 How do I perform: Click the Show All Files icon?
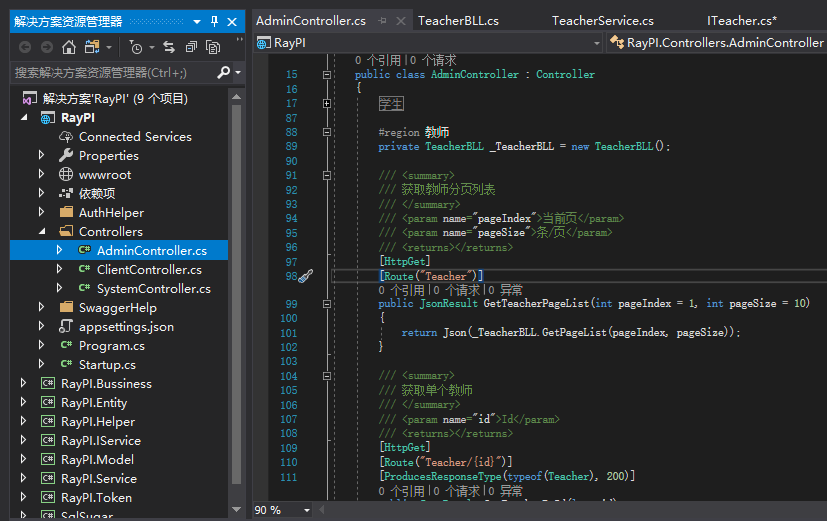click(213, 47)
